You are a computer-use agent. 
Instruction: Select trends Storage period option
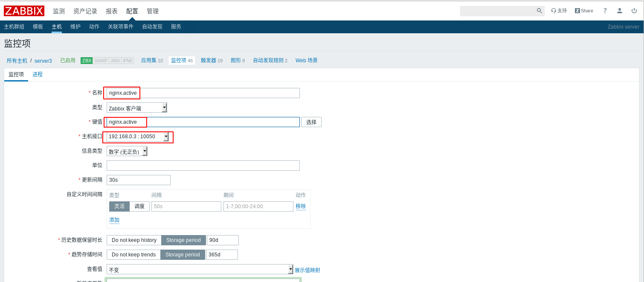click(x=183, y=255)
